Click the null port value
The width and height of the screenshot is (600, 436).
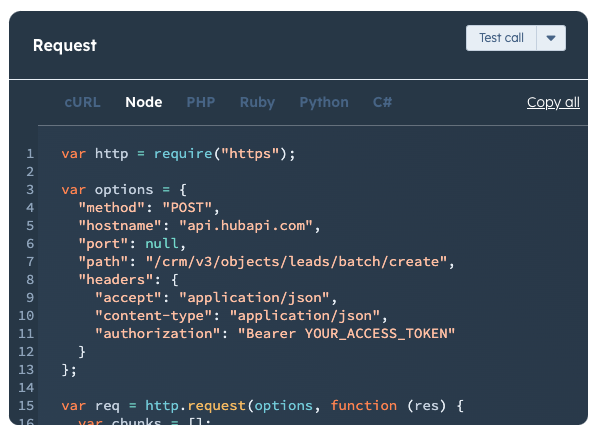click(x=161, y=244)
